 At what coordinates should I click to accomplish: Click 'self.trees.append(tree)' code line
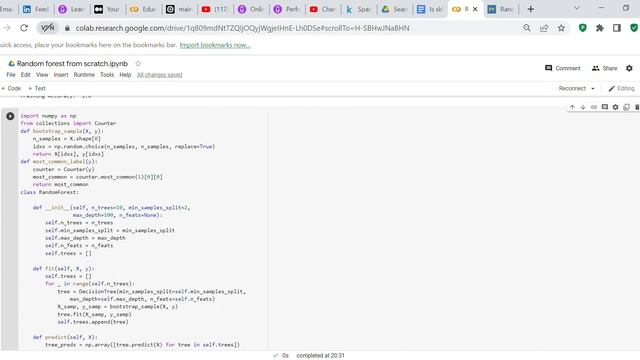[93, 322]
